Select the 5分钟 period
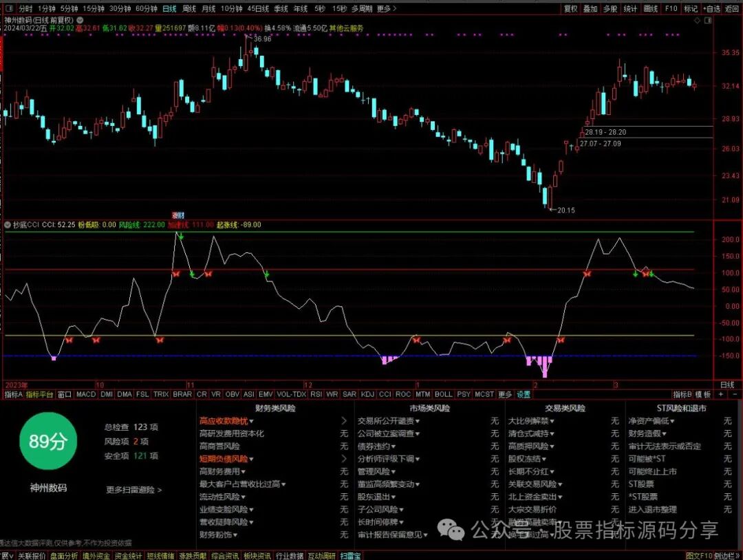 69,8
